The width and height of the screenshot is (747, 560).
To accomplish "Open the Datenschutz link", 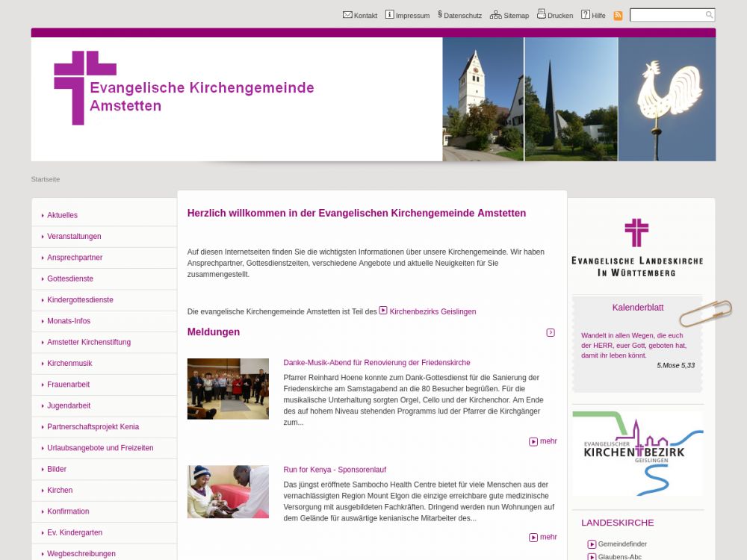I will coord(462,16).
